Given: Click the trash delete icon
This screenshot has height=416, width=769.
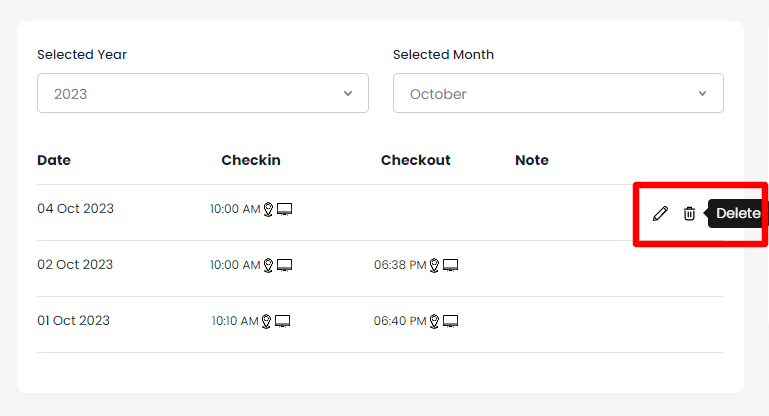Looking at the screenshot, I should tap(689, 213).
